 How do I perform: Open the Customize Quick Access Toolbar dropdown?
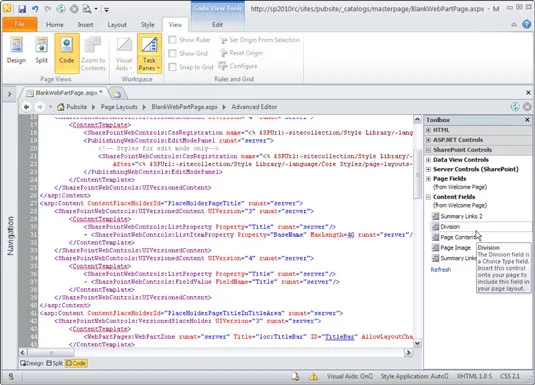coord(106,10)
